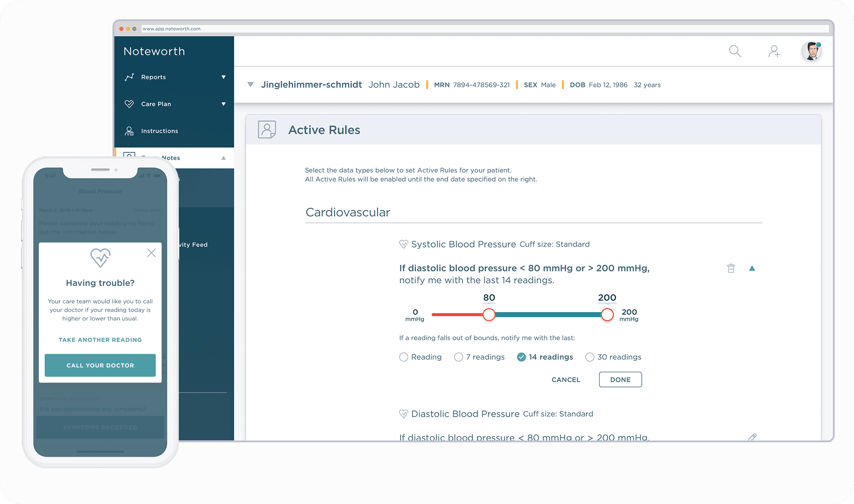Delete the systolic rule with trash icon
This screenshot has height=504, width=854.
pos(731,268)
